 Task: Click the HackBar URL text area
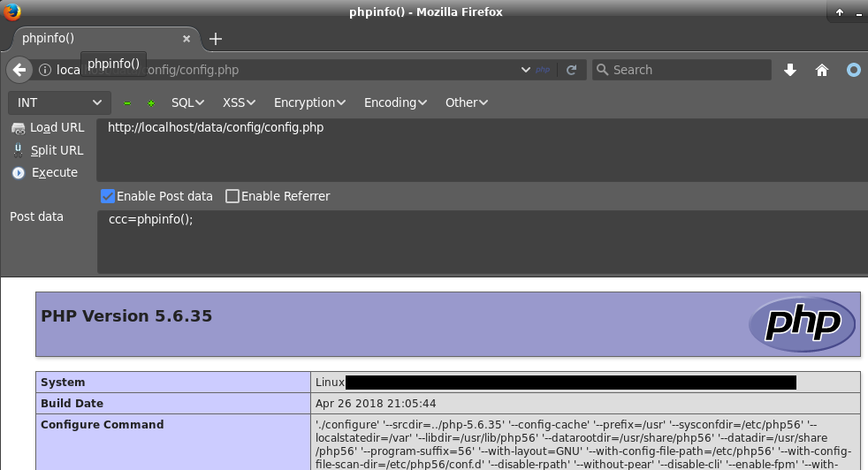482,150
